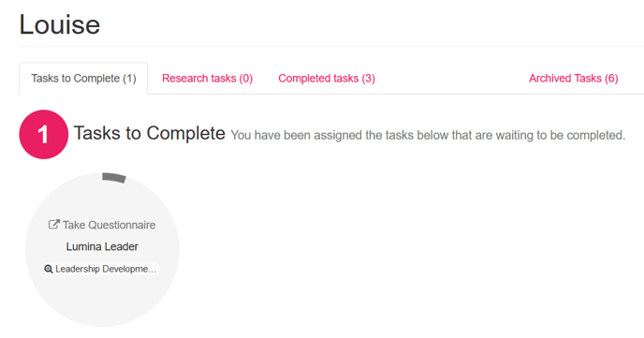Click the external-link icon beside Take Questionnaire

(x=53, y=225)
